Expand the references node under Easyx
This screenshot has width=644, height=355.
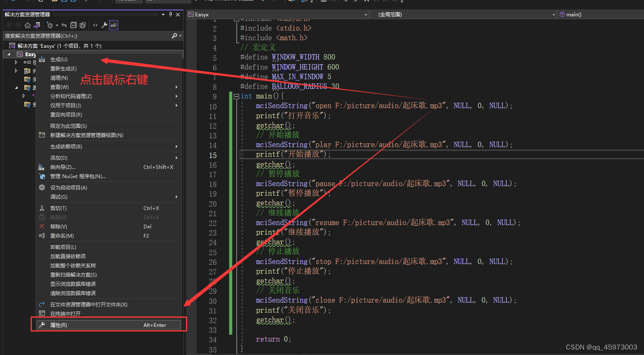click(x=16, y=62)
